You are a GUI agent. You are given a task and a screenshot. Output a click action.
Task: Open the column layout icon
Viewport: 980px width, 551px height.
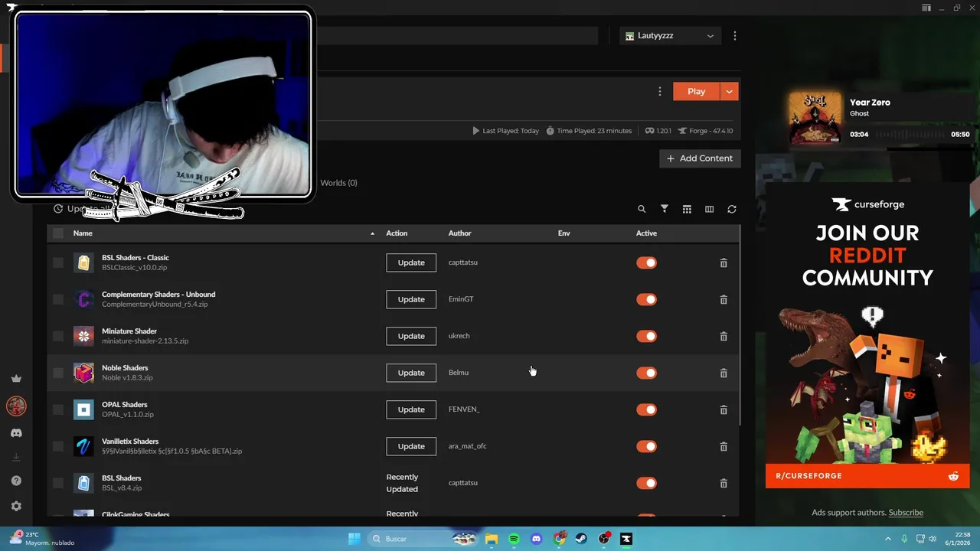tap(709, 209)
